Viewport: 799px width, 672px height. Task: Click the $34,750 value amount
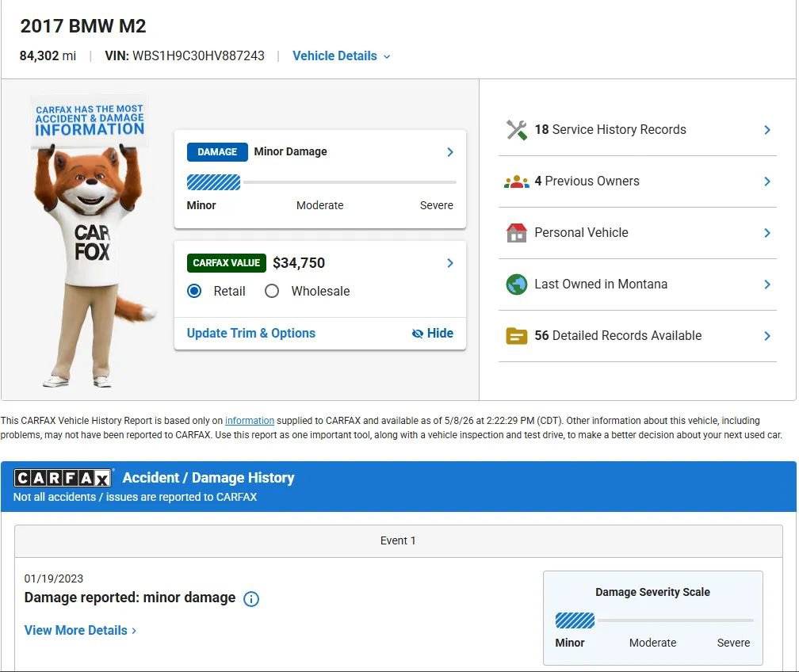299,263
